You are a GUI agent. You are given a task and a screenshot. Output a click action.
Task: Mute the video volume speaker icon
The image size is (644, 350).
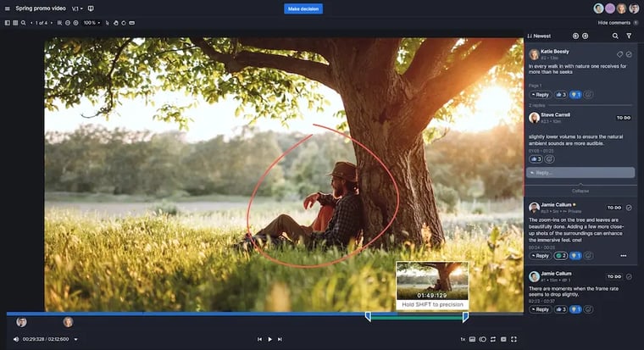[16, 339]
